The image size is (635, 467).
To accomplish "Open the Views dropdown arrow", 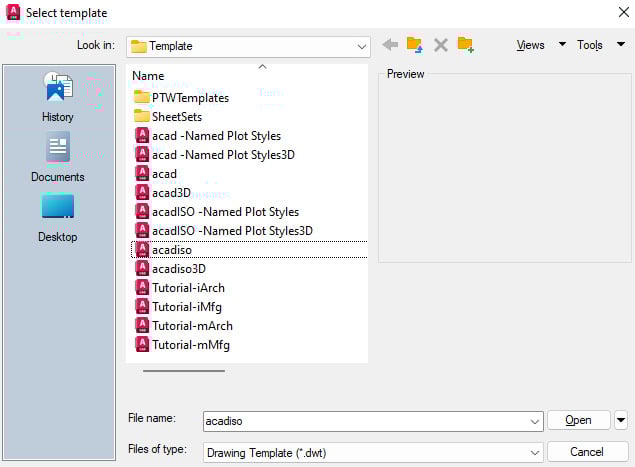I will (562, 44).
